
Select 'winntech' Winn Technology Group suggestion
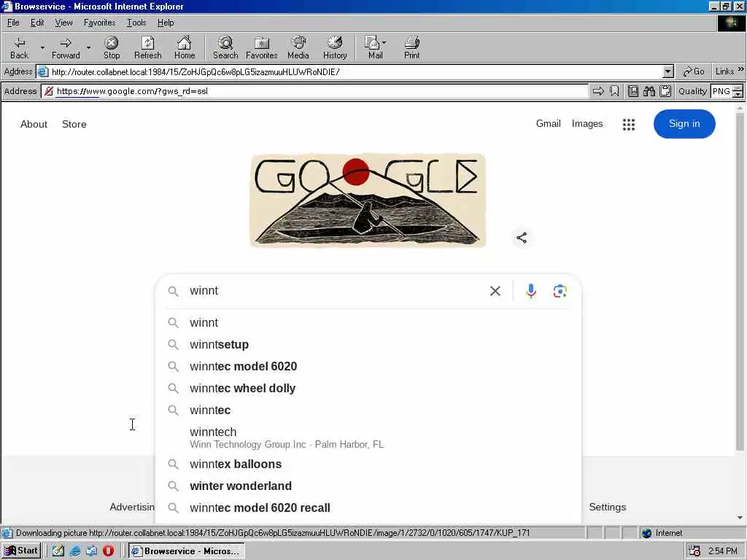click(x=368, y=437)
